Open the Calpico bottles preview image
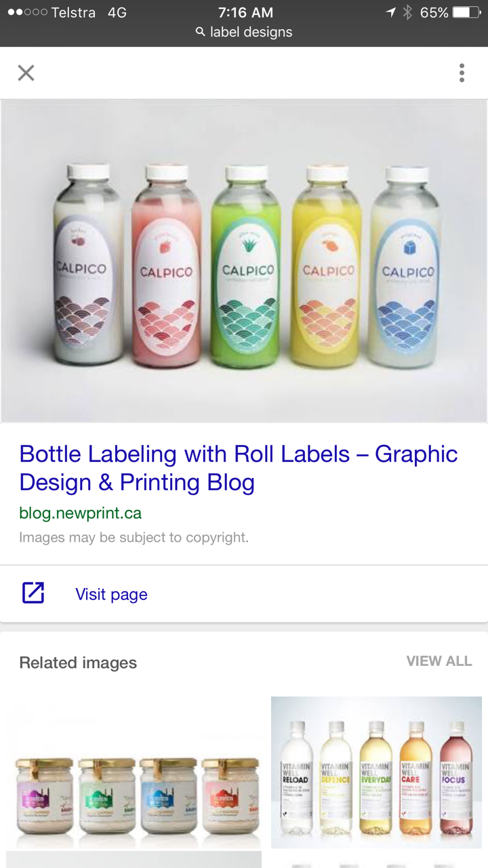This screenshot has height=868, width=488. [244, 261]
